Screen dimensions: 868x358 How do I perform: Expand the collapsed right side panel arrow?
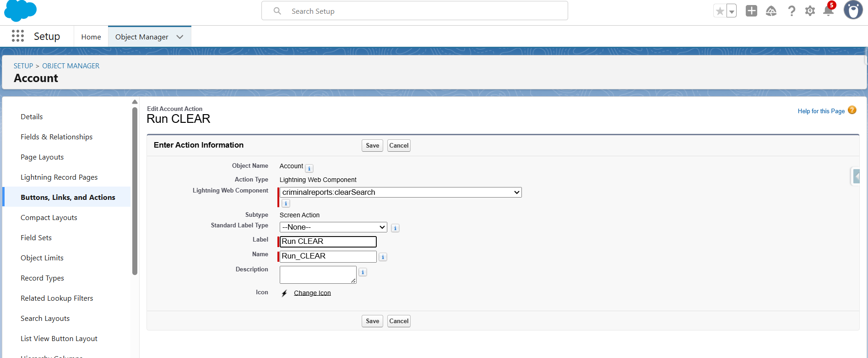point(856,176)
